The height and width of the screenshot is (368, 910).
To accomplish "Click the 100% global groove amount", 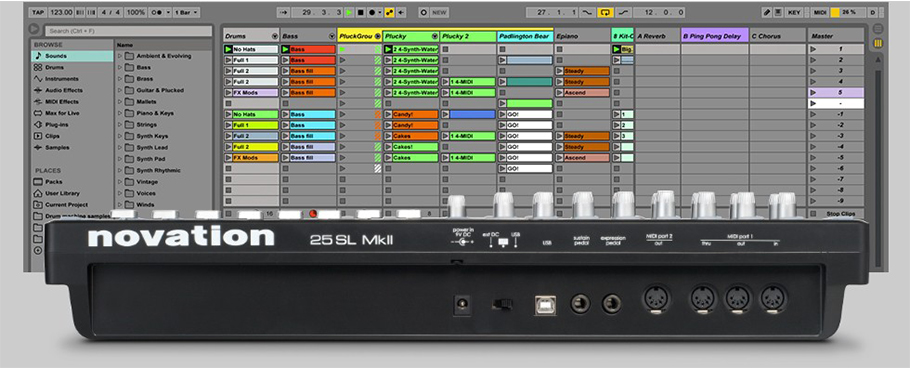I will point(136,12).
